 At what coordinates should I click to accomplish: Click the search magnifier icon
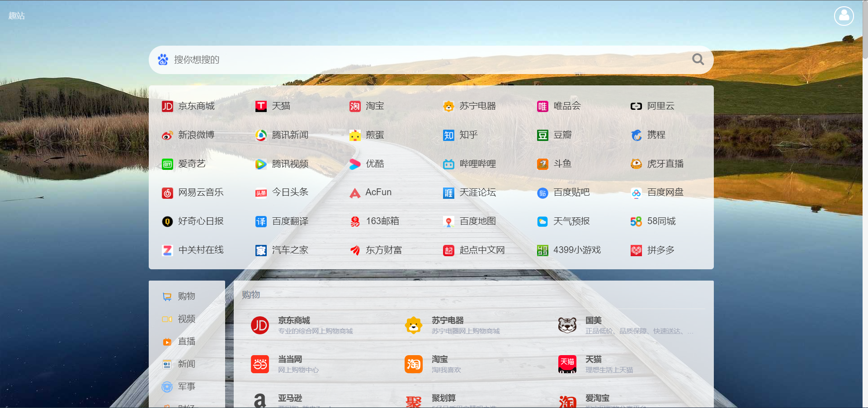click(x=698, y=59)
